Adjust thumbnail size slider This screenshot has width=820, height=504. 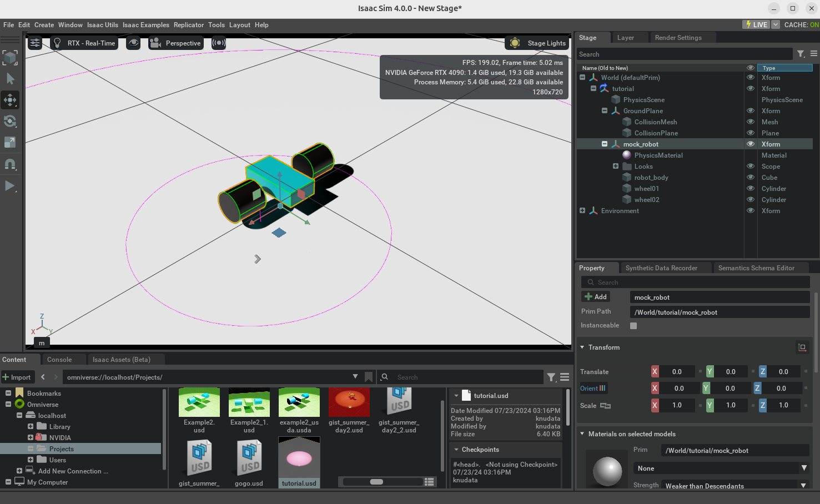[x=377, y=482]
